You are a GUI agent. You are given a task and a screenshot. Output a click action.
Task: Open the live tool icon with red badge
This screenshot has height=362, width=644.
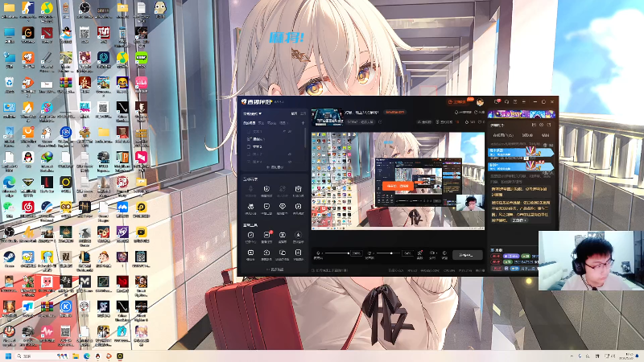(x=266, y=235)
